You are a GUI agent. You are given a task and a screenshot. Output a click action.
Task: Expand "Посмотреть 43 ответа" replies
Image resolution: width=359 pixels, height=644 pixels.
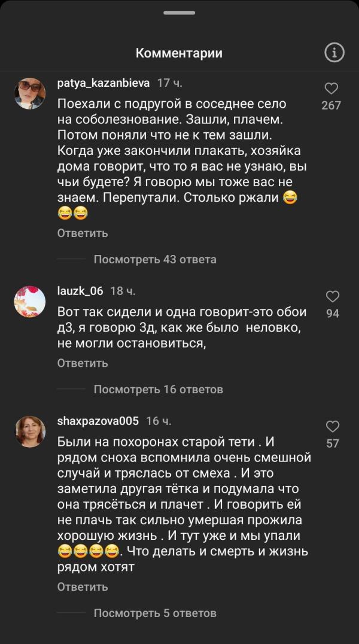(x=155, y=259)
